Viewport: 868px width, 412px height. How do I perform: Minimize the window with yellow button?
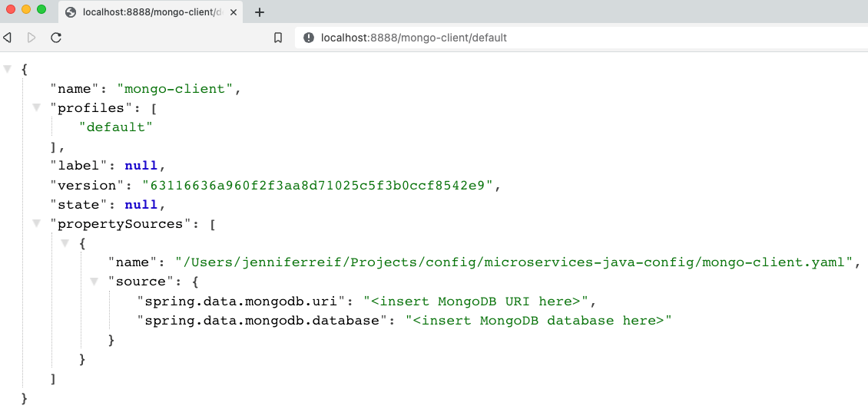tap(26, 9)
